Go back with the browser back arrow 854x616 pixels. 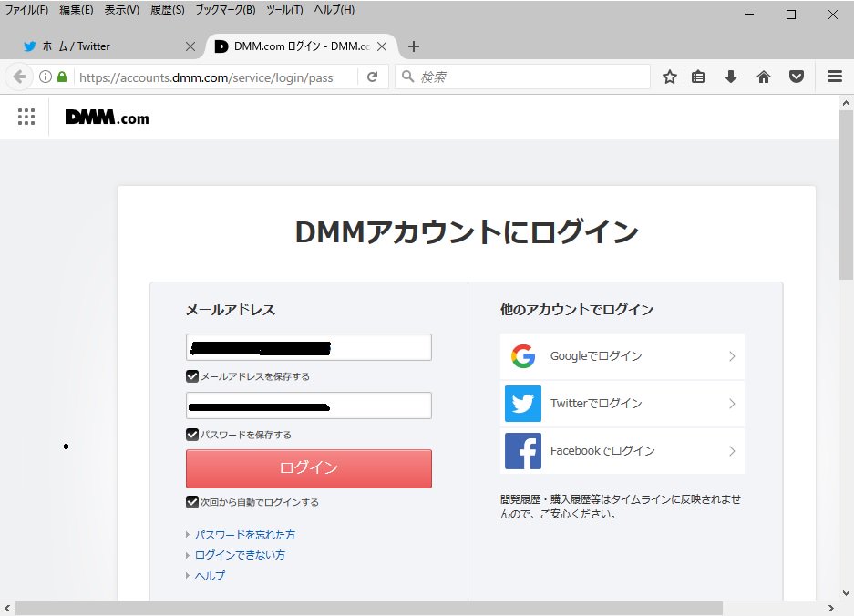(19, 77)
